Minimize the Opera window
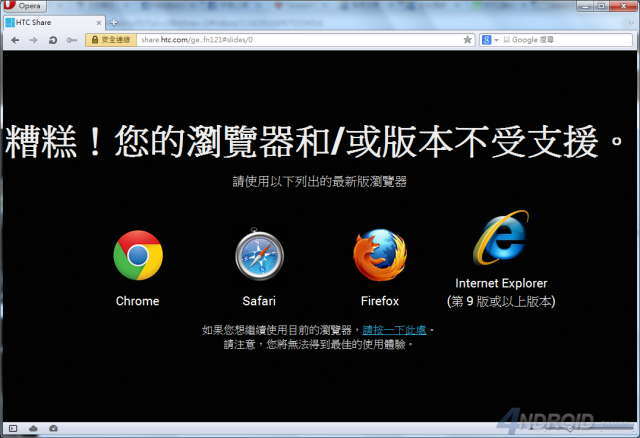640x438 pixels. pos(586,6)
